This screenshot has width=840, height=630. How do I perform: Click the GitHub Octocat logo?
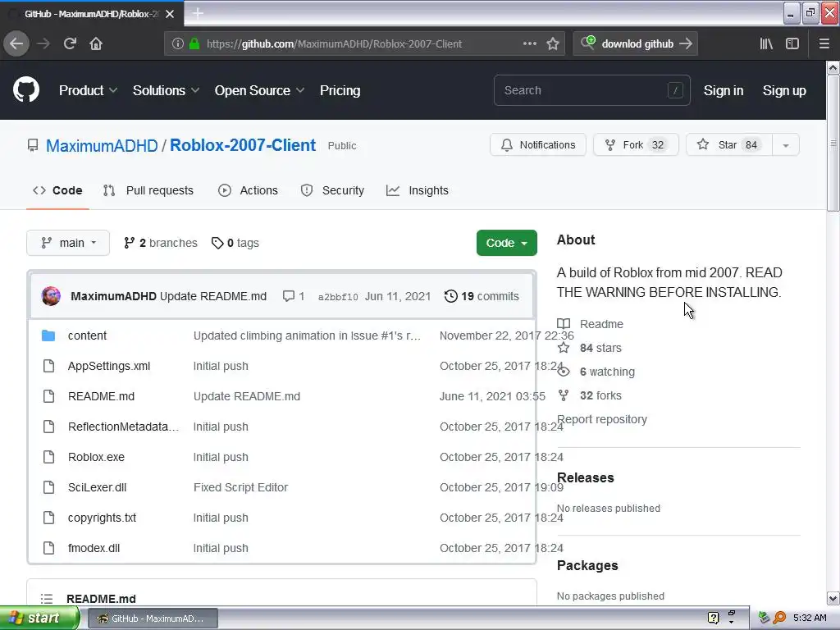coord(26,90)
